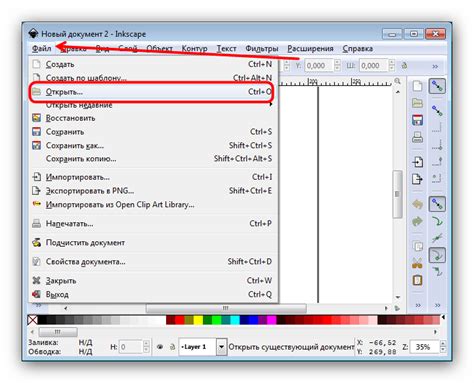Click the palette horizontal scrollbar thumb
The width and height of the screenshot is (474, 383).
[58, 332]
